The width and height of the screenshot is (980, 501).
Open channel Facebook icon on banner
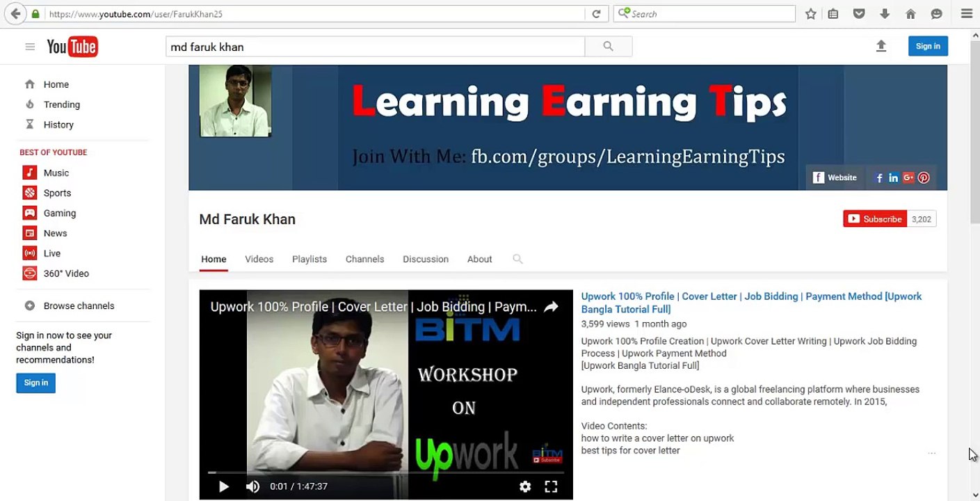click(879, 177)
